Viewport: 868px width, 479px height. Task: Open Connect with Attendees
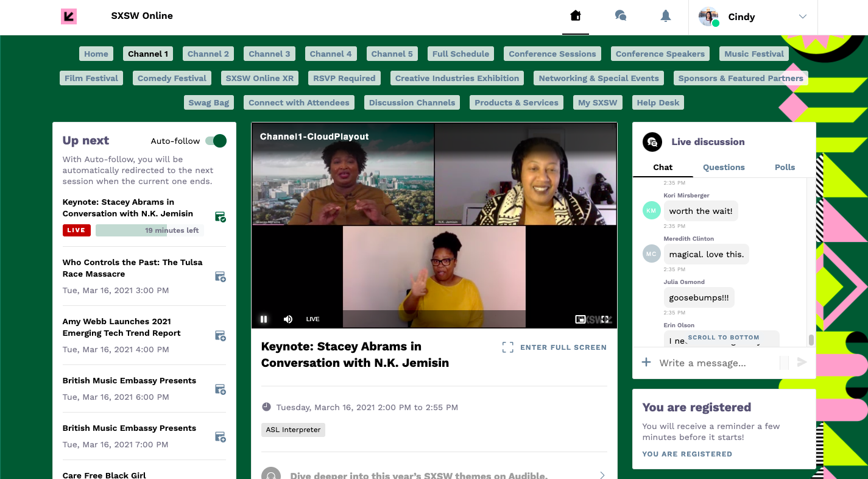tap(299, 102)
